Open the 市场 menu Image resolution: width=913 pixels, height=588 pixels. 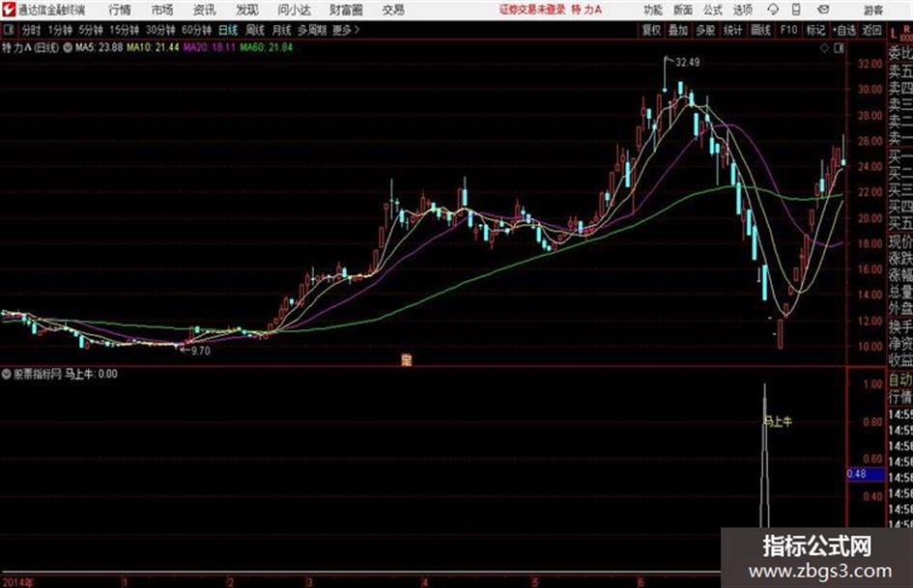[x=162, y=10]
